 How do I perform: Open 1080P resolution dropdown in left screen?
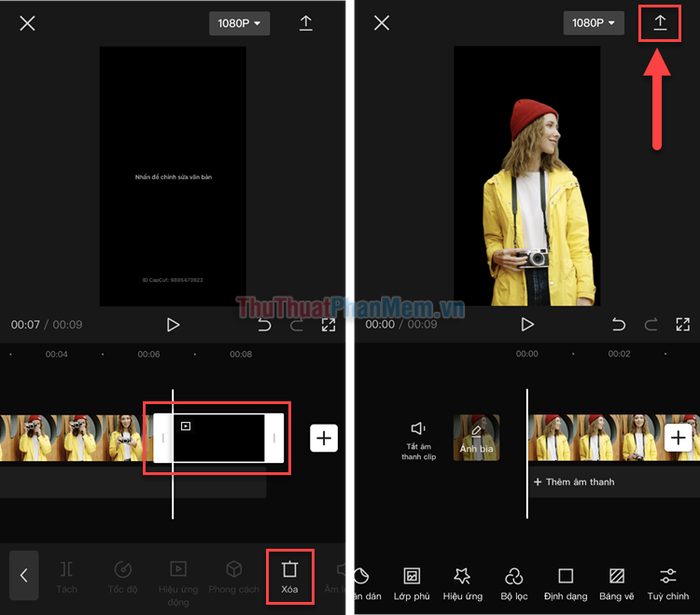pos(239,23)
